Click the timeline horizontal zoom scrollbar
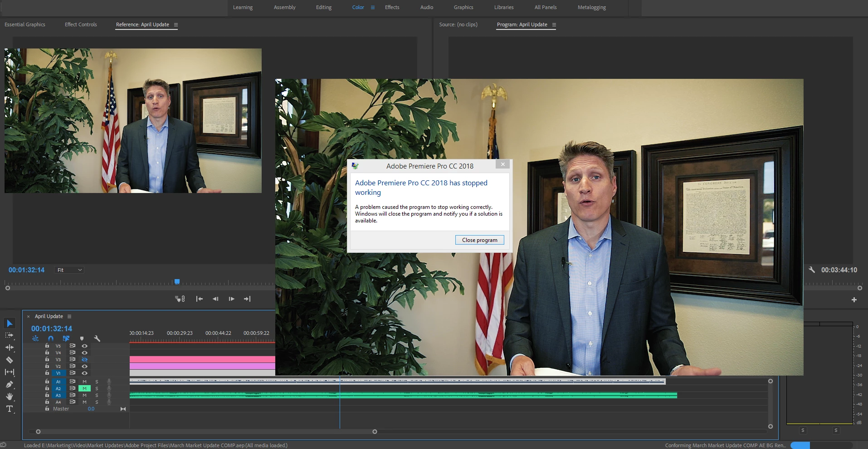 point(206,432)
